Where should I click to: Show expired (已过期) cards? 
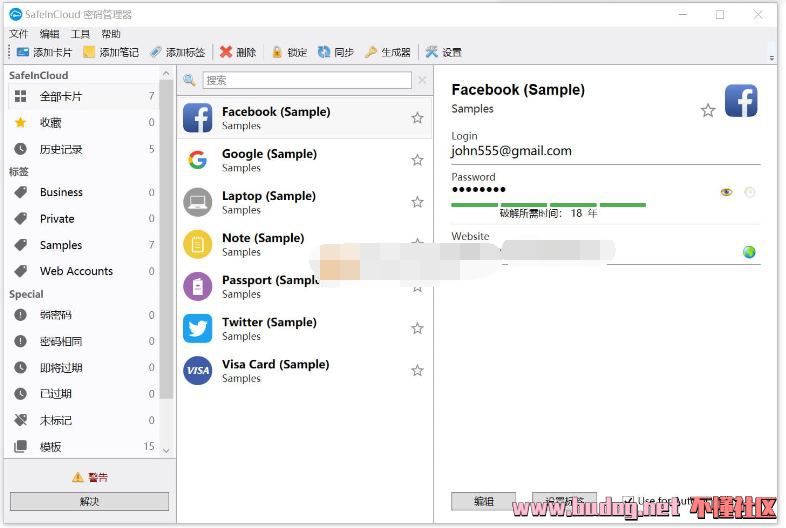pos(83,394)
